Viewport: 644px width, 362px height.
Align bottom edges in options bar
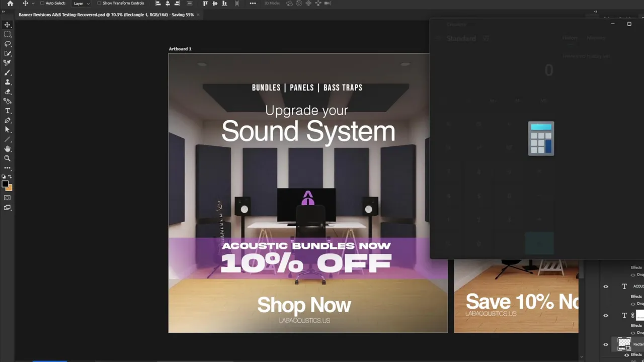coord(224,3)
